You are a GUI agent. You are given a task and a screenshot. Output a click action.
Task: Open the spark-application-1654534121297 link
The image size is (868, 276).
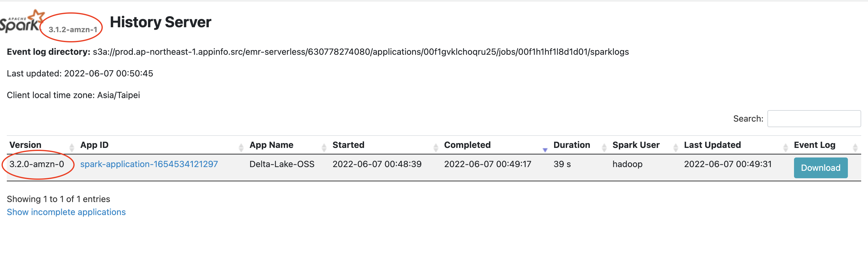click(149, 164)
